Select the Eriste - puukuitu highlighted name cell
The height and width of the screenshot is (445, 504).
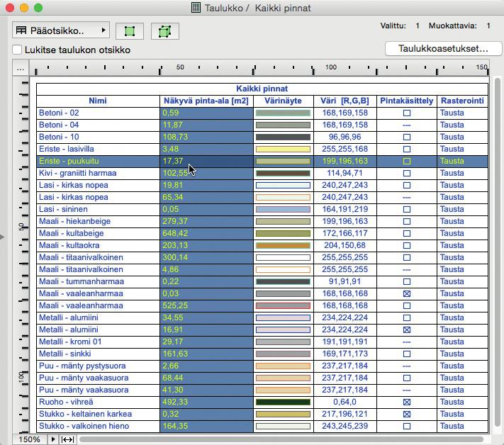click(x=98, y=162)
